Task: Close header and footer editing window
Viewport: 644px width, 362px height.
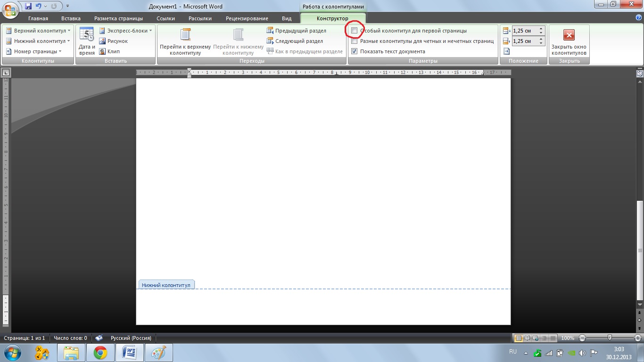Action: pos(569,41)
